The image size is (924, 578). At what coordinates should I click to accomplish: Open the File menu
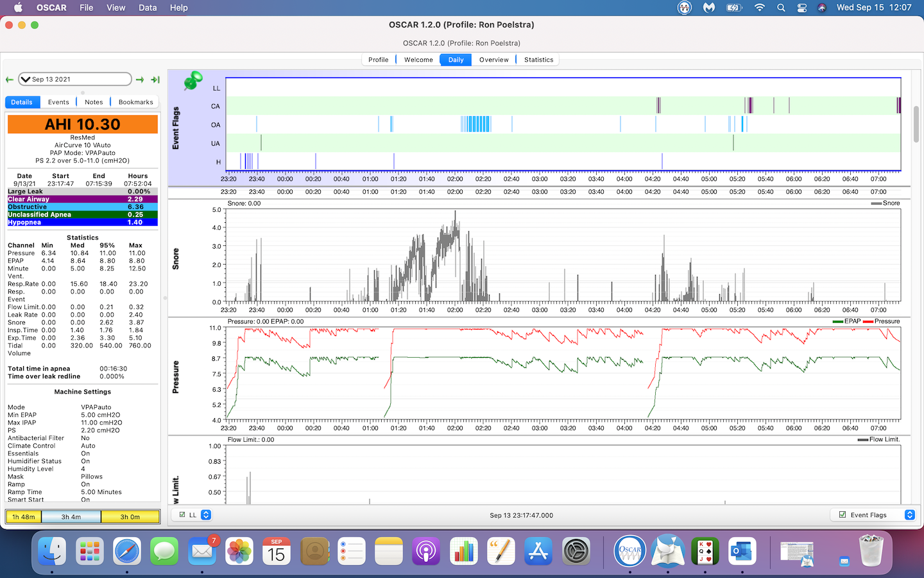point(87,8)
